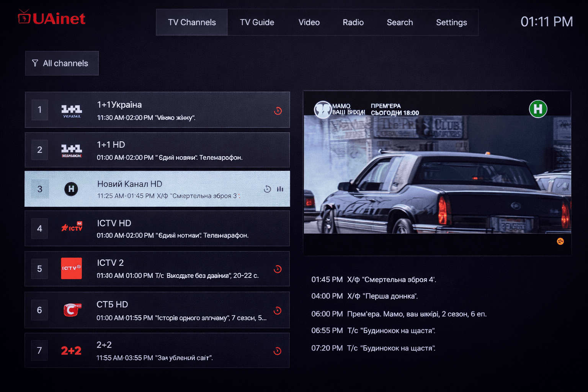588x392 pixels.
Task: Switch to the TV Guide tab
Action: pos(257,22)
